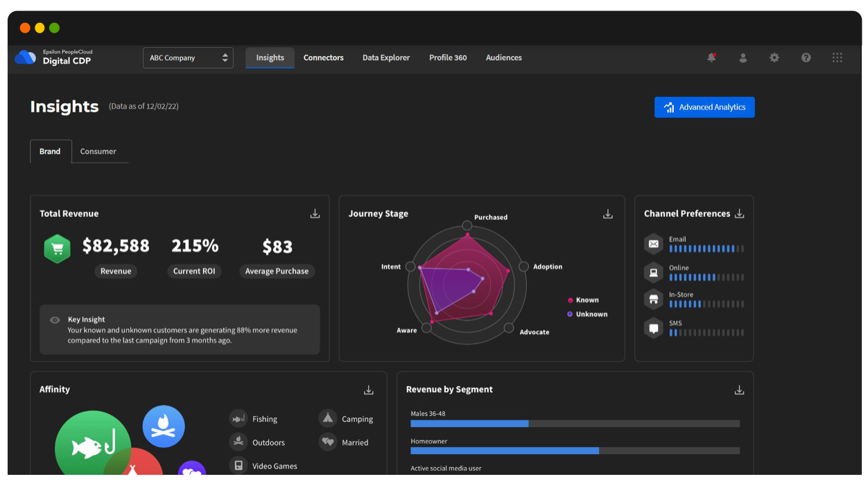Click the Key Insight eye icon
Image resolution: width=868 pixels, height=488 pixels.
55,320
